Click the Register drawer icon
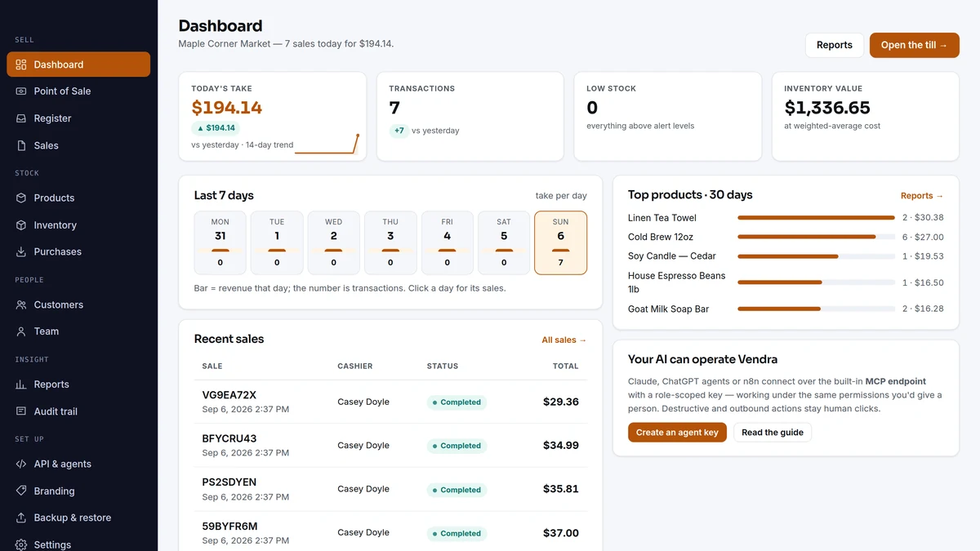The width and height of the screenshot is (980, 551). (x=21, y=118)
